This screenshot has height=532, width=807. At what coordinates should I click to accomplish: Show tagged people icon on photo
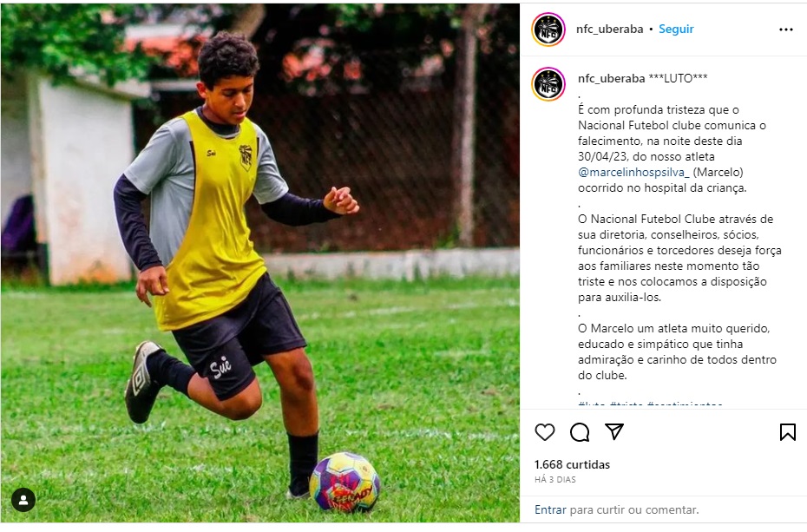point(23,500)
